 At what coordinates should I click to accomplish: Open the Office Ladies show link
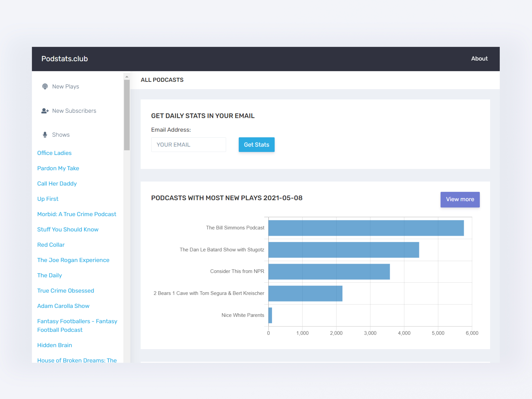coord(54,153)
